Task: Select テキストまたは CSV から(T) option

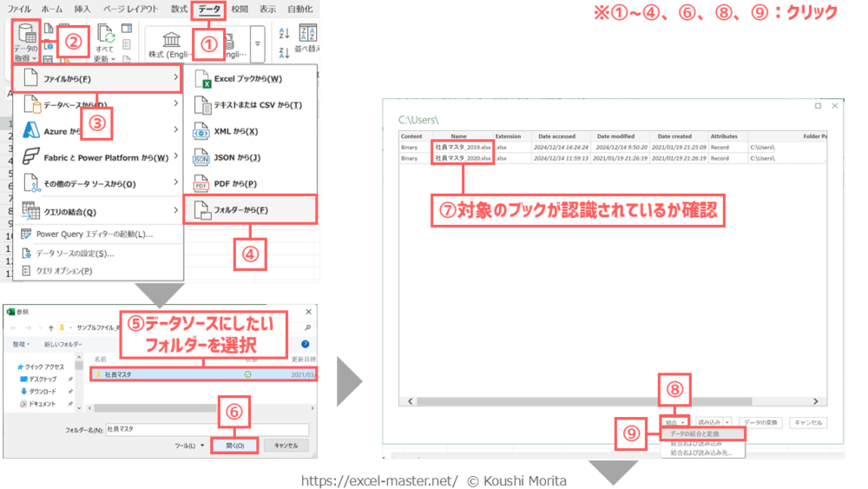Action: 257,105
